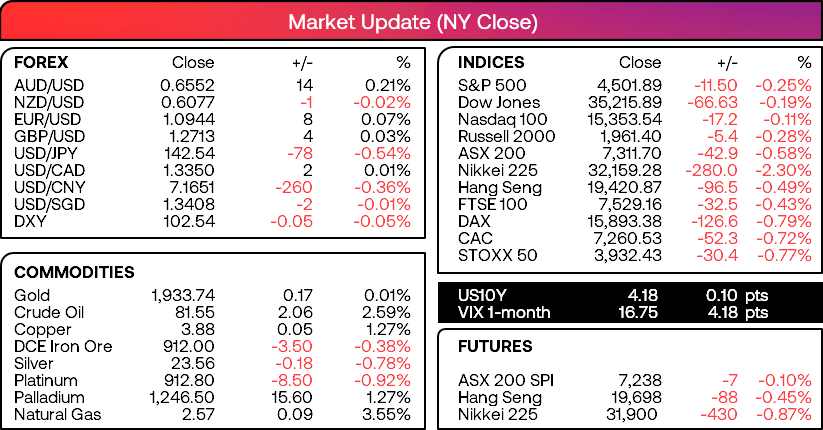Select the Nikkei 225 index percentage -2.30%
The height and width of the screenshot is (430, 823).
click(784, 171)
